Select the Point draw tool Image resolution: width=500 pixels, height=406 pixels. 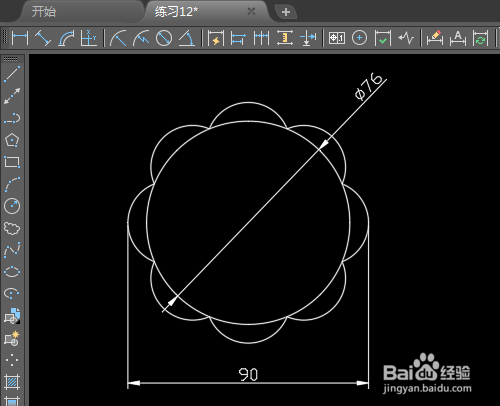click(x=12, y=360)
